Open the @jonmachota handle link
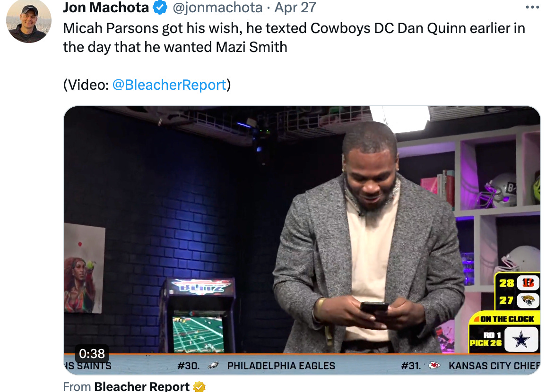The width and height of the screenshot is (555, 392). (217, 8)
